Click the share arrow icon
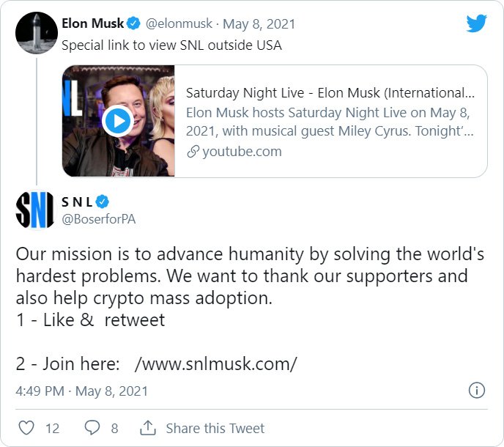Viewport: 504px width, 447px height. click(147, 428)
